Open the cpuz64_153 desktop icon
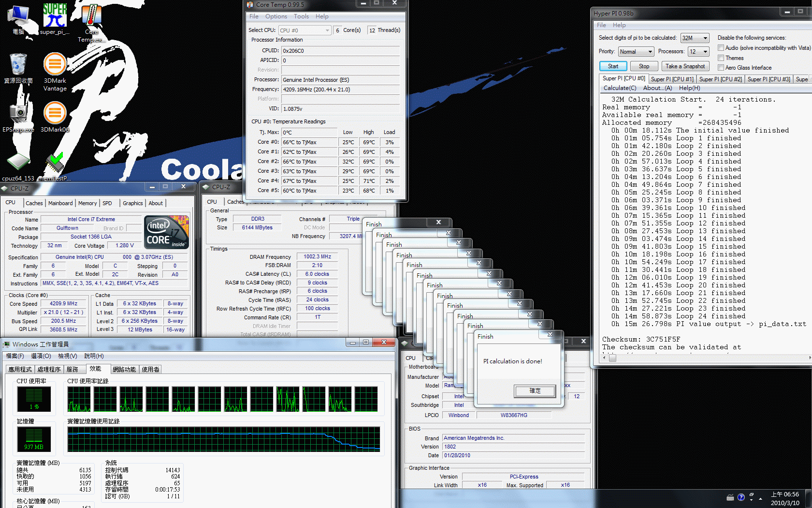 pyautogui.click(x=18, y=167)
